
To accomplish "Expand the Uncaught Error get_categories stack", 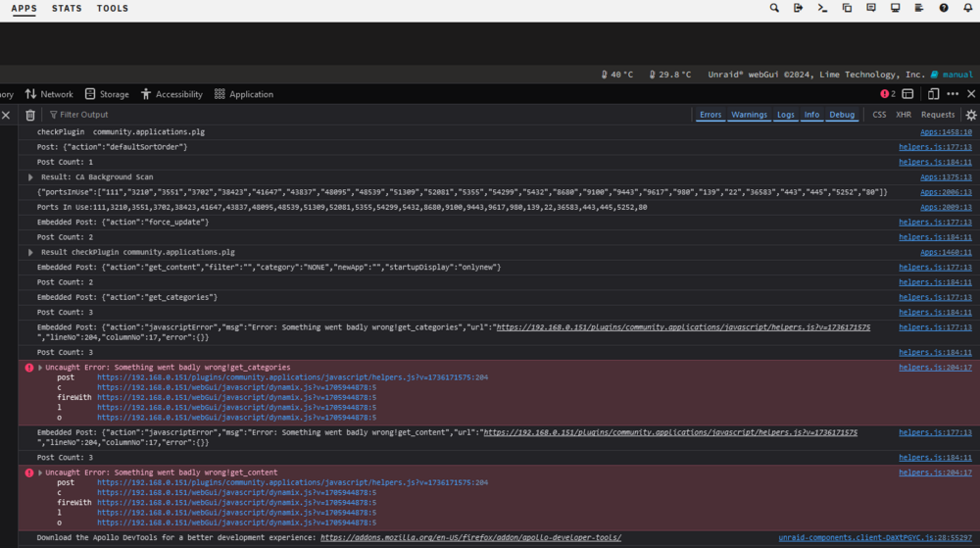I will tap(40, 368).
